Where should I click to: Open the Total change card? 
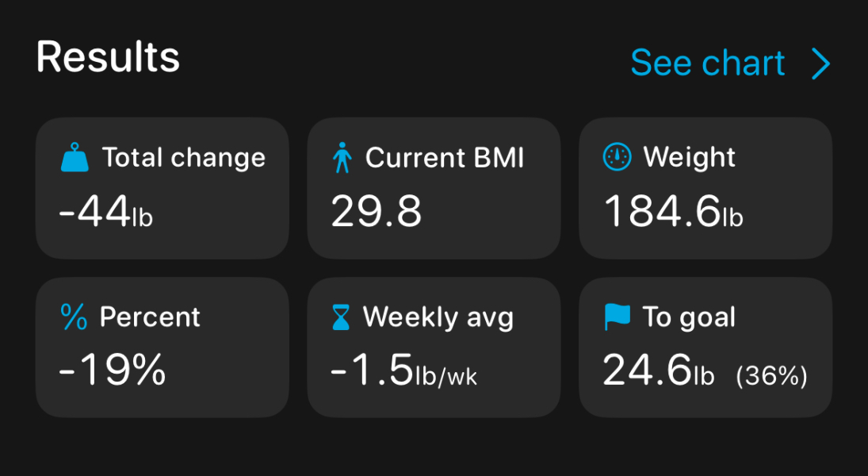(163, 188)
